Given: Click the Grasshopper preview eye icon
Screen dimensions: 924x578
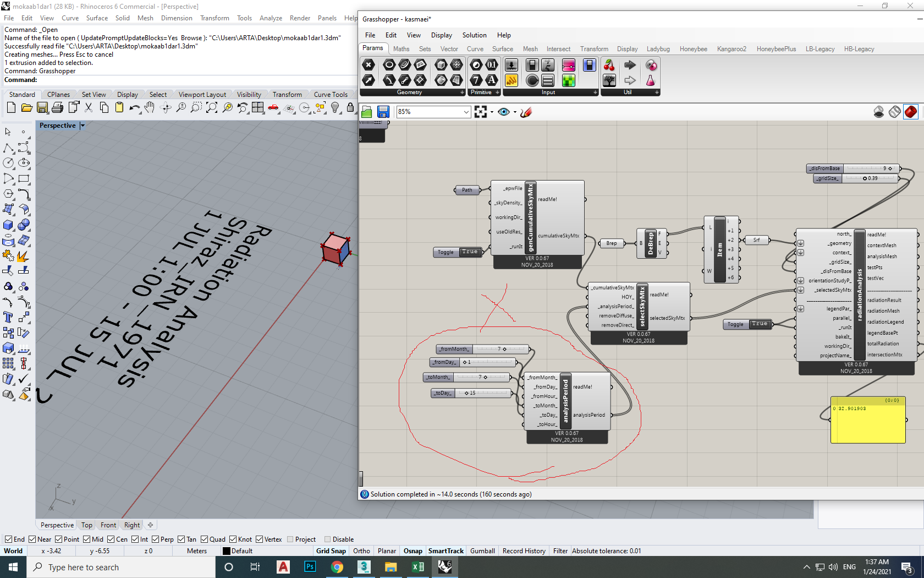Looking at the screenshot, I should point(503,112).
